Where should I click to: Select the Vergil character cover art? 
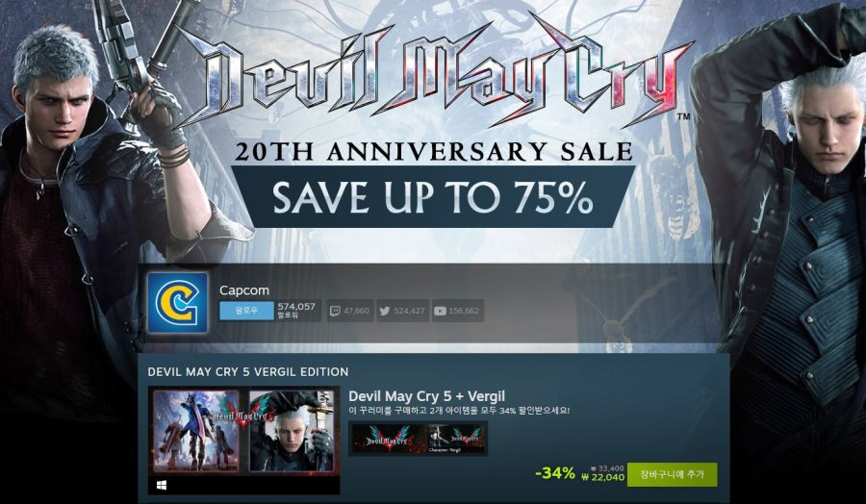coord(291,431)
